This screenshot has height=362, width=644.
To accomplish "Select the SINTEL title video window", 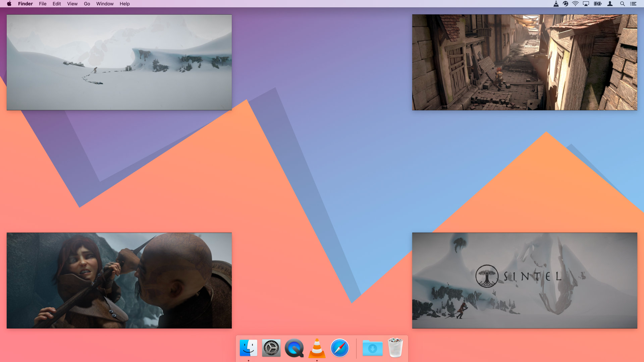I will pos(525,281).
